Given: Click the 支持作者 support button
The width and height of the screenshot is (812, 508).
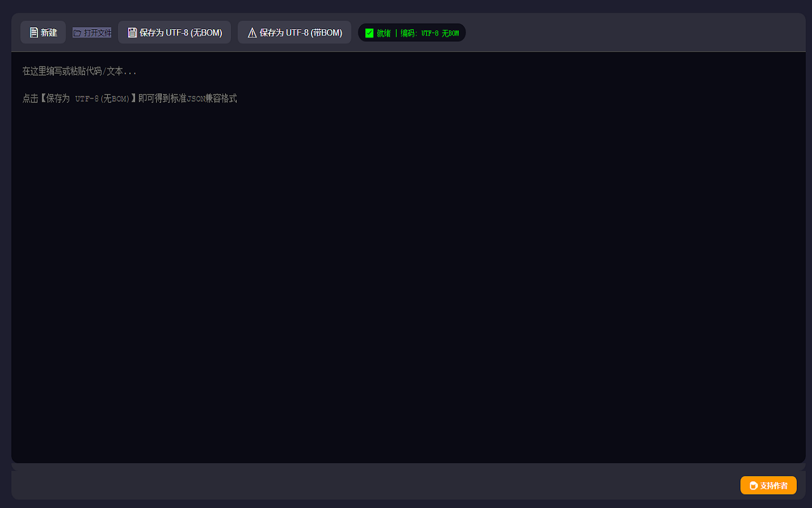Looking at the screenshot, I should point(768,485).
